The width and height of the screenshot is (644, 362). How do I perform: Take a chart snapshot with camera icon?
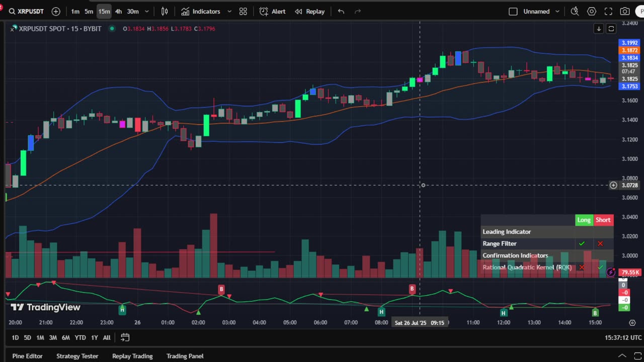[625, 11]
